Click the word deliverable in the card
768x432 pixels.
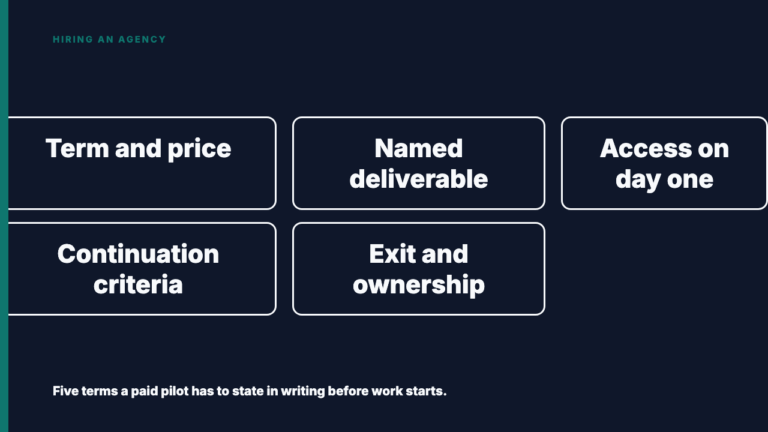click(x=419, y=179)
